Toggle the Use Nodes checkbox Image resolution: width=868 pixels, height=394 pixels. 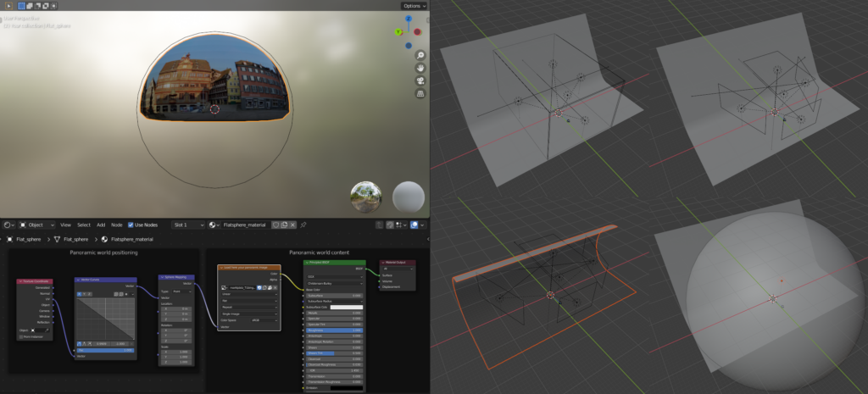coord(131,225)
